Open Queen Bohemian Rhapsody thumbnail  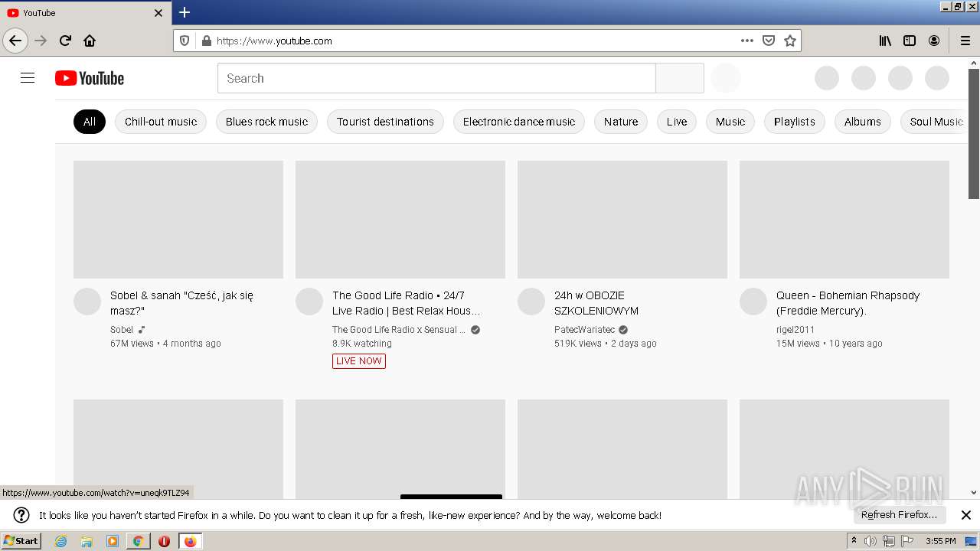click(x=844, y=220)
